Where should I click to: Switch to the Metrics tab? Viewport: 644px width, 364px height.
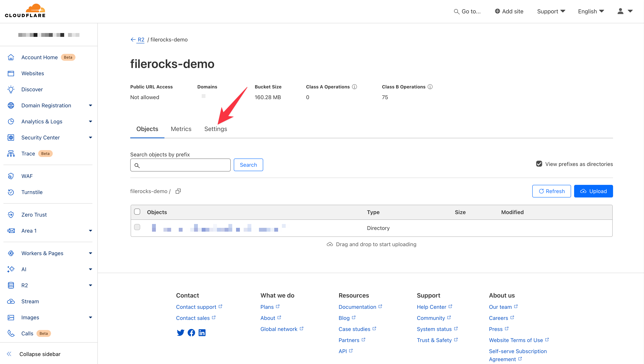click(181, 129)
